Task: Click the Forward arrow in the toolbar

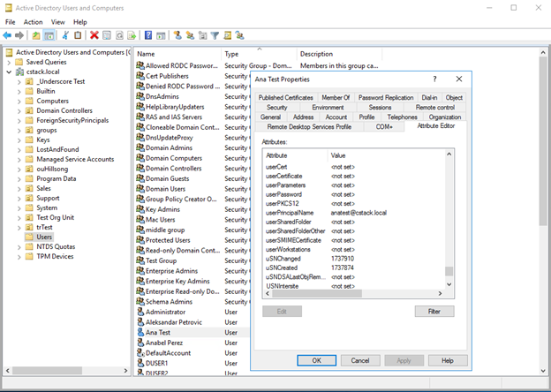Action: coord(19,35)
